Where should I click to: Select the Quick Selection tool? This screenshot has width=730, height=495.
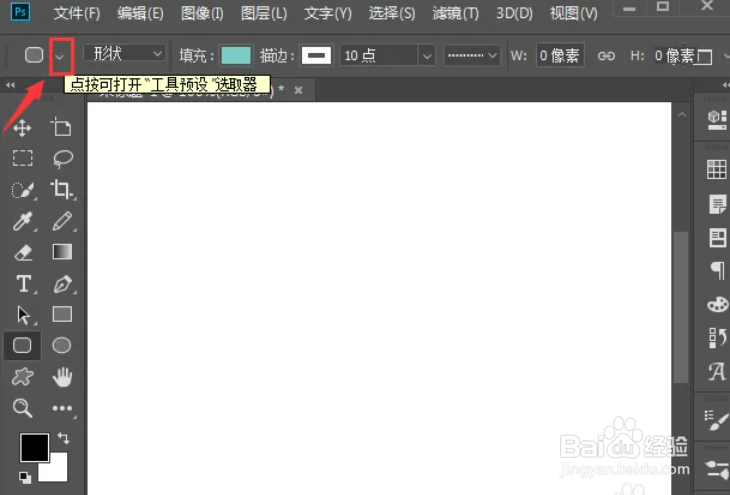point(23,190)
